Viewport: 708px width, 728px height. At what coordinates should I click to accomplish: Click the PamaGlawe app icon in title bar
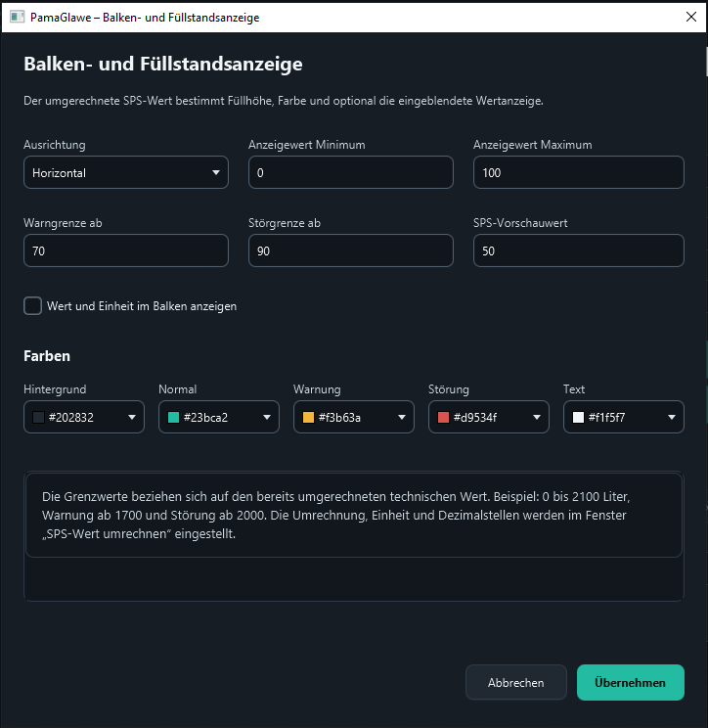click(18, 18)
